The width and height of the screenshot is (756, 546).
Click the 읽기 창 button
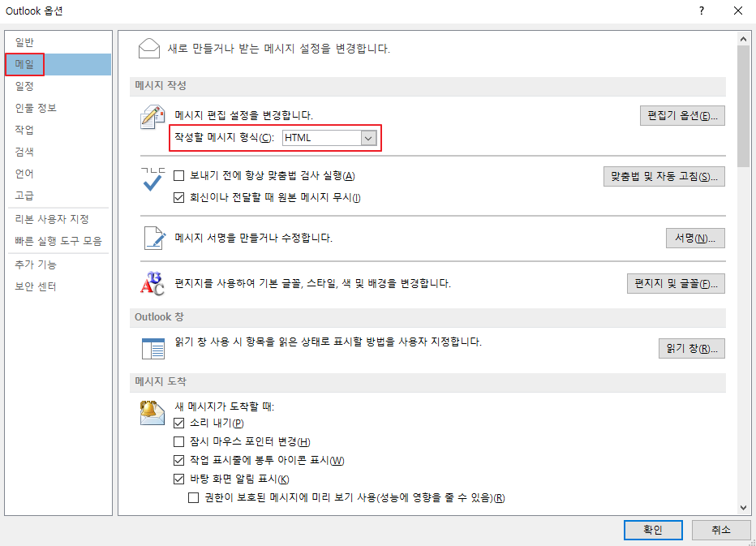click(x=692, y=348)
